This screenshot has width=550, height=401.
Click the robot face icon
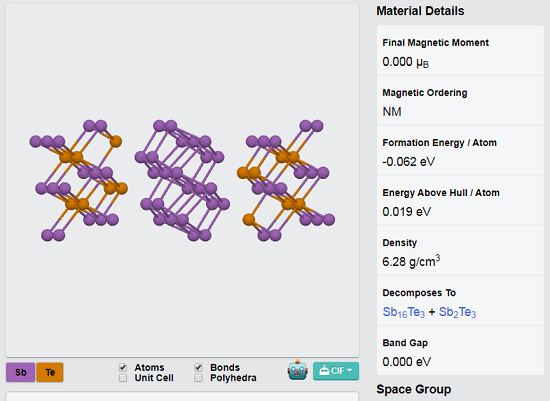pyautogui.click(x=297, y=370)
